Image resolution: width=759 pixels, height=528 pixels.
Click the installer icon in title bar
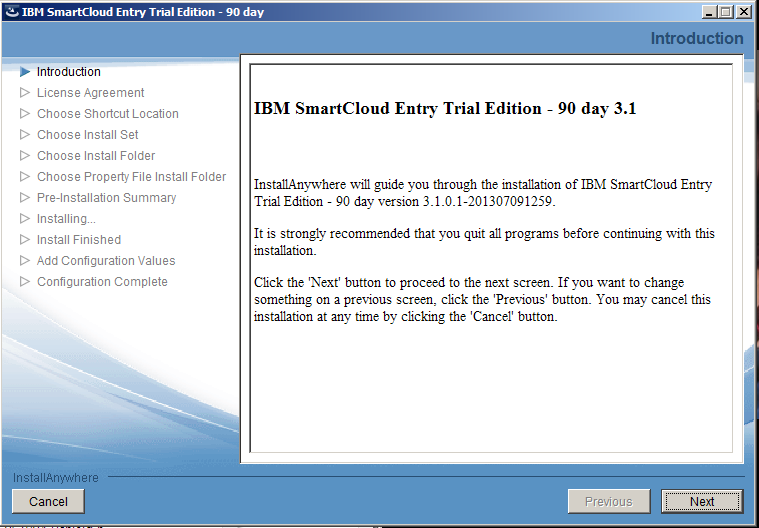11,11
